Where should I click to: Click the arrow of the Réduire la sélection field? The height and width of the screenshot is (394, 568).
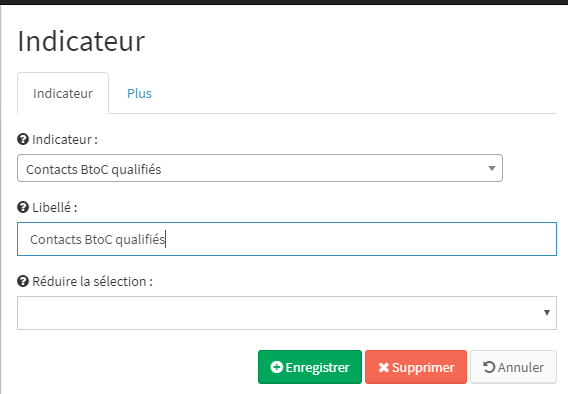click(x=547, y=313)
